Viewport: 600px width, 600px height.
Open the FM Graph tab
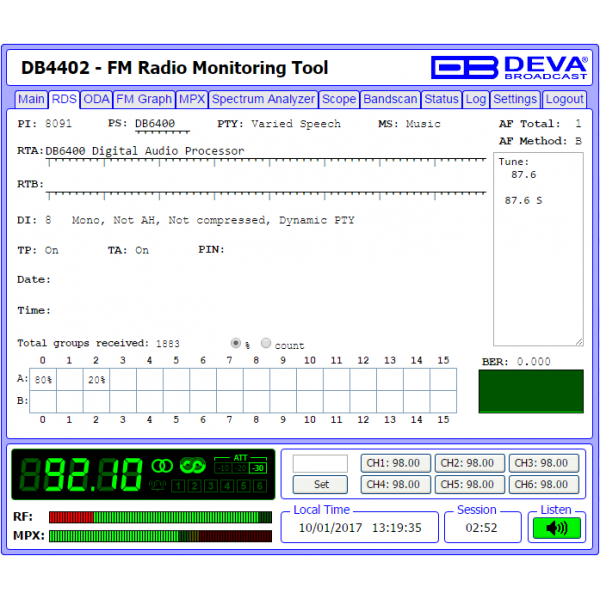144,99
